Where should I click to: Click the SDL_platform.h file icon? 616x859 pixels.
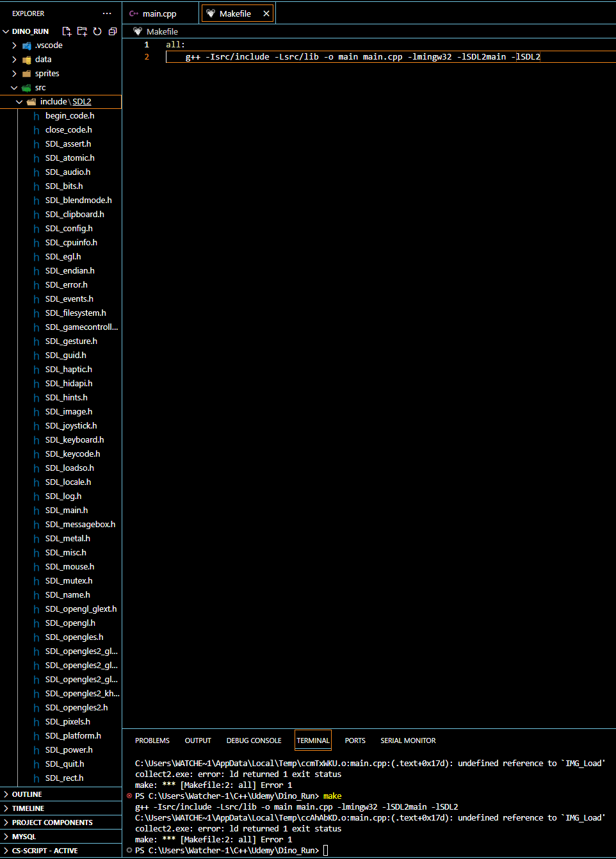pyautogui.click(x=36, y=736)
